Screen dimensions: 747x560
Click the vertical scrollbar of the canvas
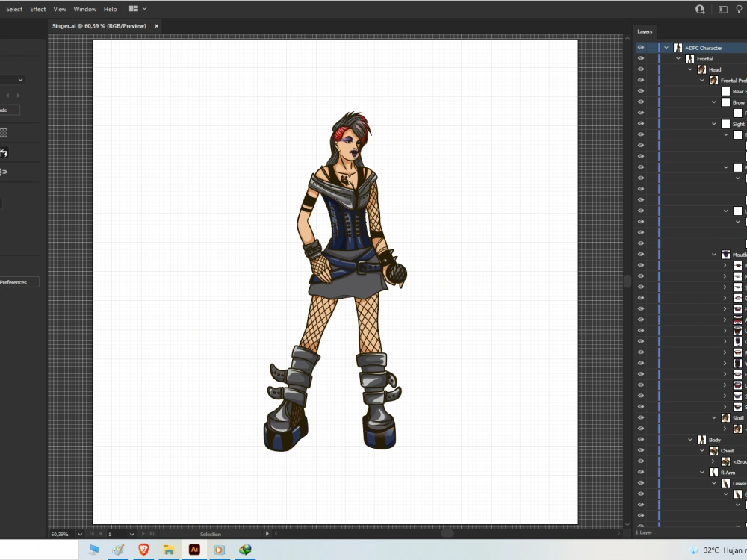tap(627, 281)
